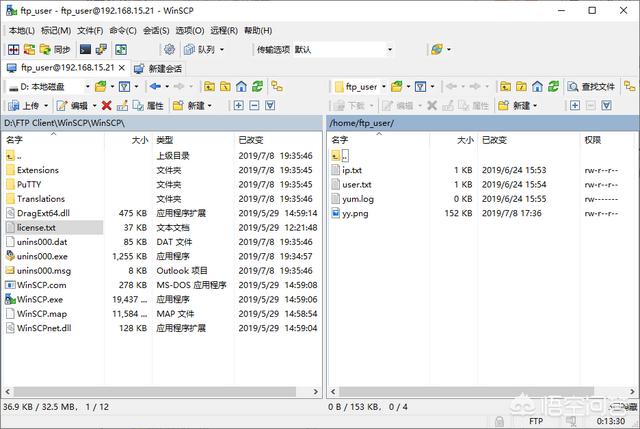Viewport: 640px width, 429px height.
Task: Open the Mark (标记) menu
Action: (x=56, y=31)
